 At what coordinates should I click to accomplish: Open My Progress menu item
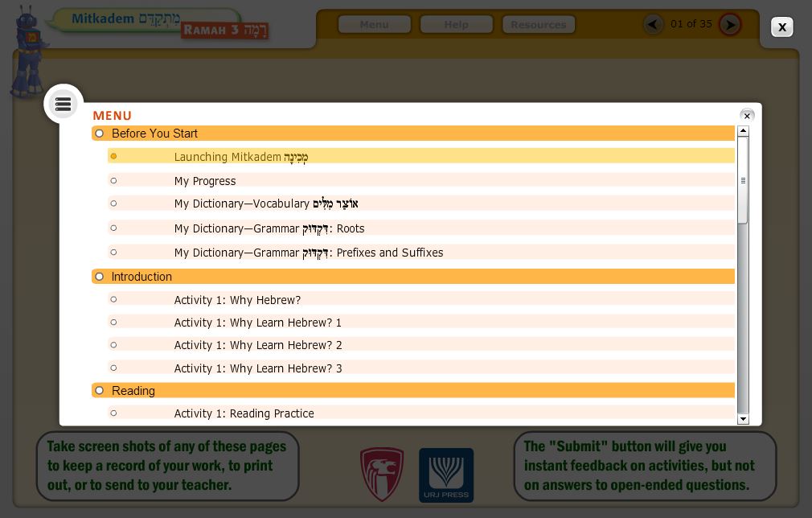421,180
